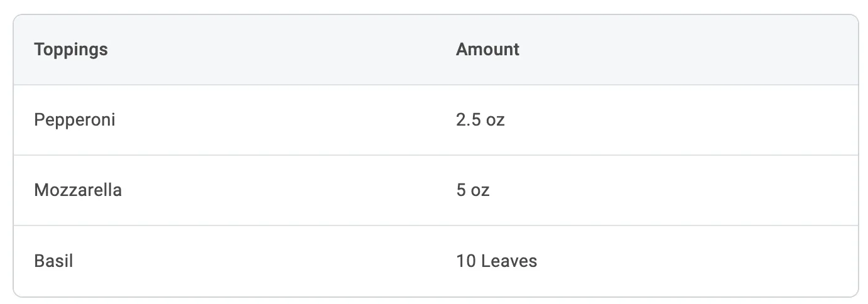The height and width of the screenshot is (304, 868).
Task: Click the 5 oz amount cell
Action: click(x=473, y=190)
